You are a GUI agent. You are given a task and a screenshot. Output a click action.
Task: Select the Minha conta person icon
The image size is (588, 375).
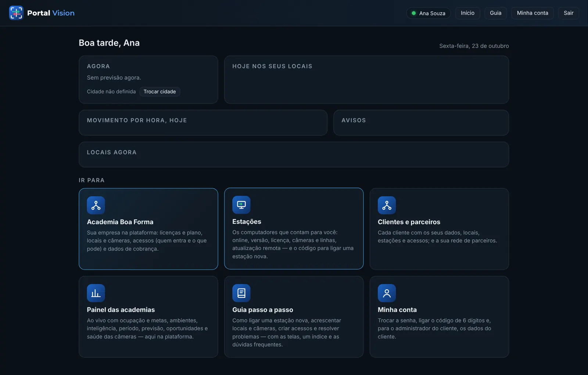click(387, 293)
